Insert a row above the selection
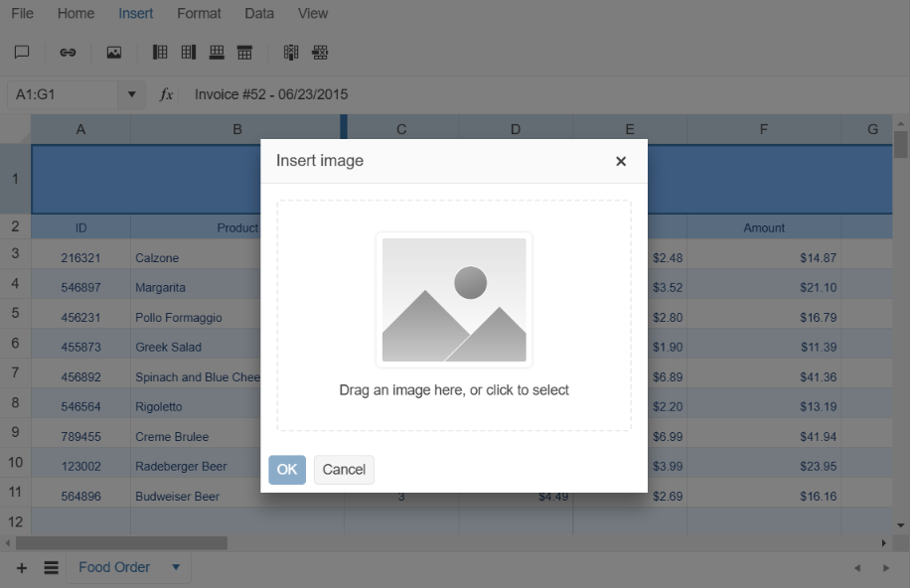910x588 pixels. [x=244, y=53]
